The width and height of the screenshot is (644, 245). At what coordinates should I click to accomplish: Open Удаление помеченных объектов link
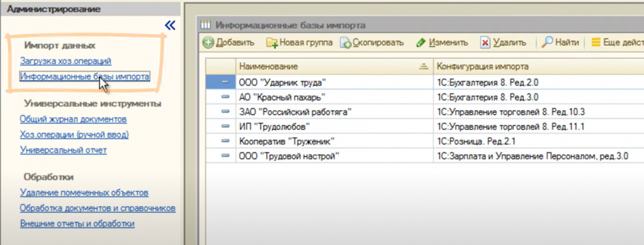84,193
